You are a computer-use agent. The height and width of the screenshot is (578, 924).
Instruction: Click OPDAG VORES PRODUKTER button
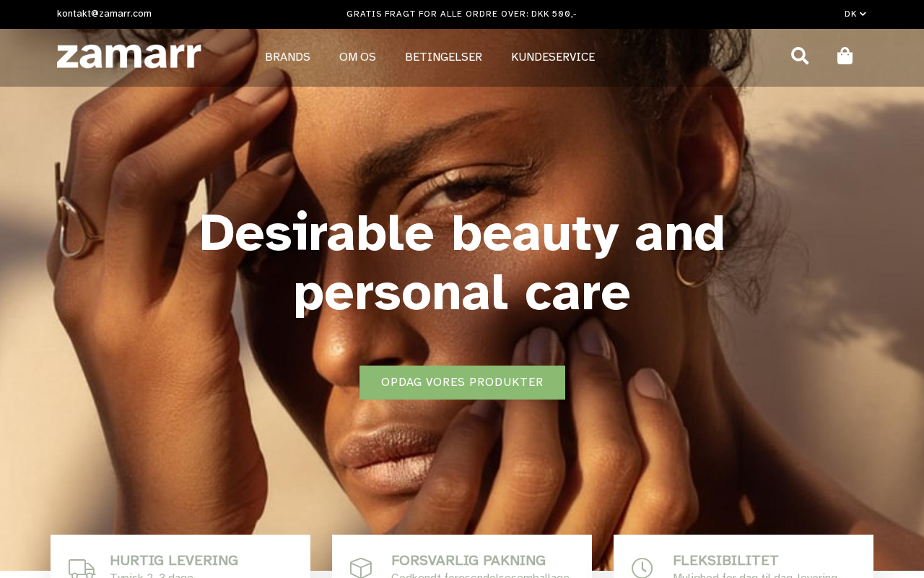pos(462,382)
